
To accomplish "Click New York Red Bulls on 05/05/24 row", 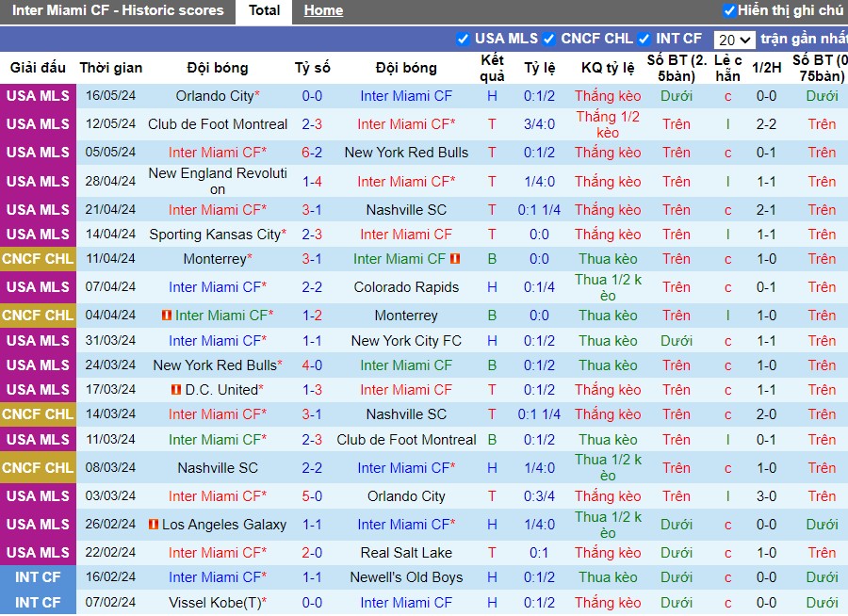I will pos(406,153).
